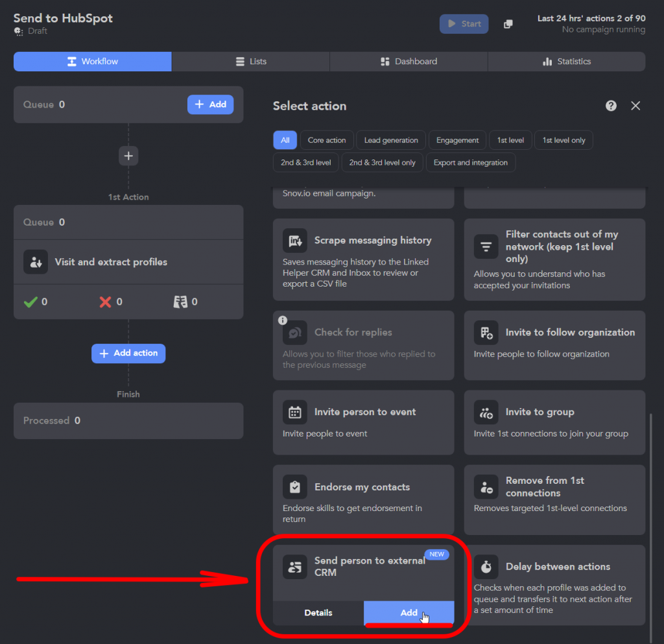Click Workflow tab icon
This screenshot has height=644, width=664.
[x=72, y=62]
